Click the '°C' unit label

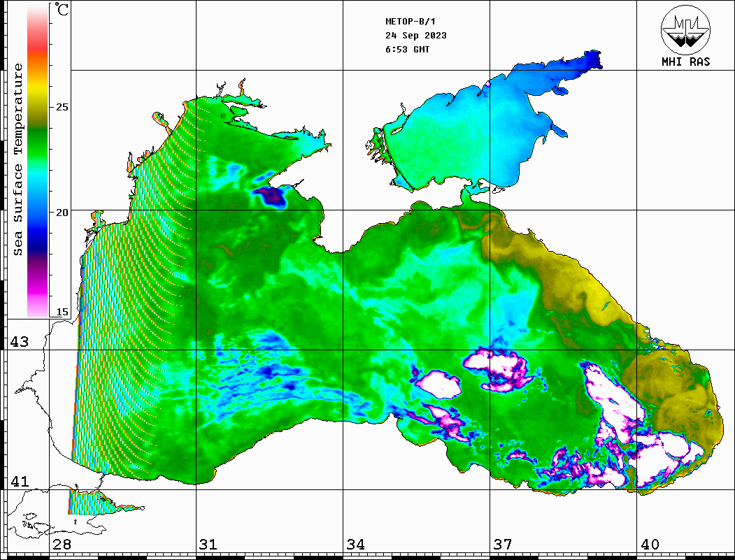pos(62,9)
